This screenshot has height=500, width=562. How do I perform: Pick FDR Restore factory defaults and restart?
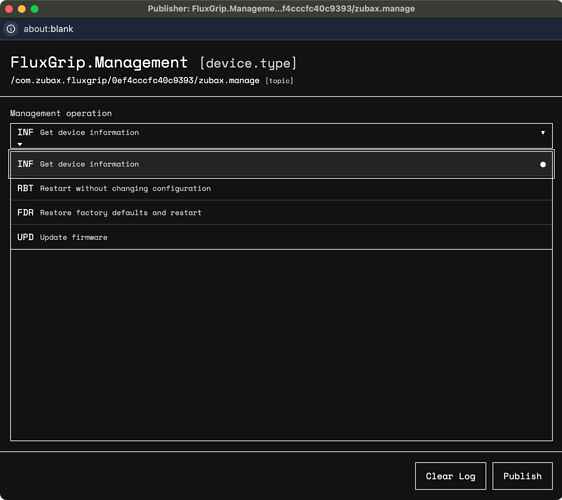(281, 213)
